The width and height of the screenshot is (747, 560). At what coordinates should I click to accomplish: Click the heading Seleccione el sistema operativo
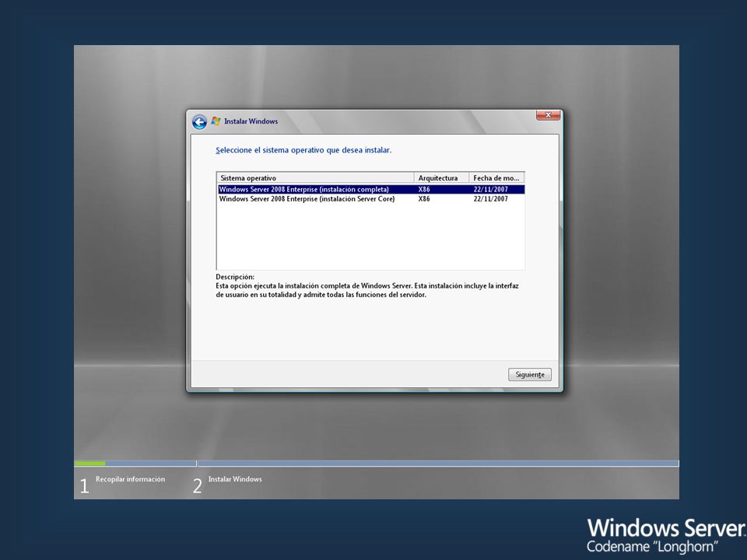[303, 150]
